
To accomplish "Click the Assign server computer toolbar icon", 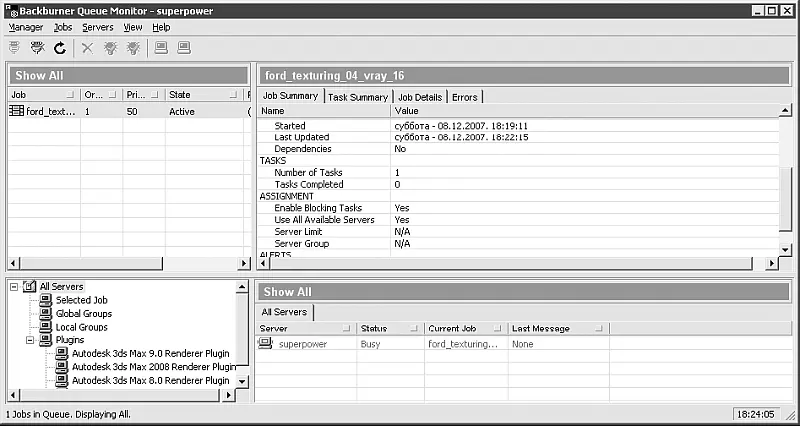I will point(161,48).
